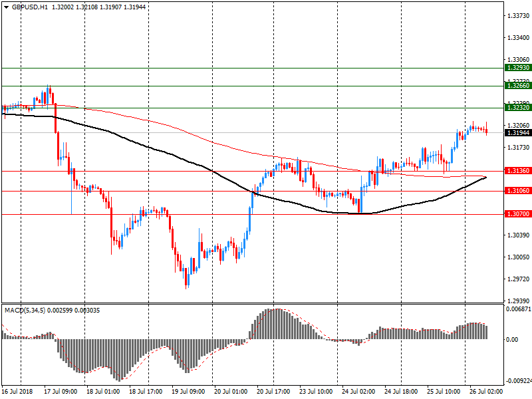Click the MACD scale value 0.006871
This screenshot has height=399, width=532.
[x=518, y=309]
